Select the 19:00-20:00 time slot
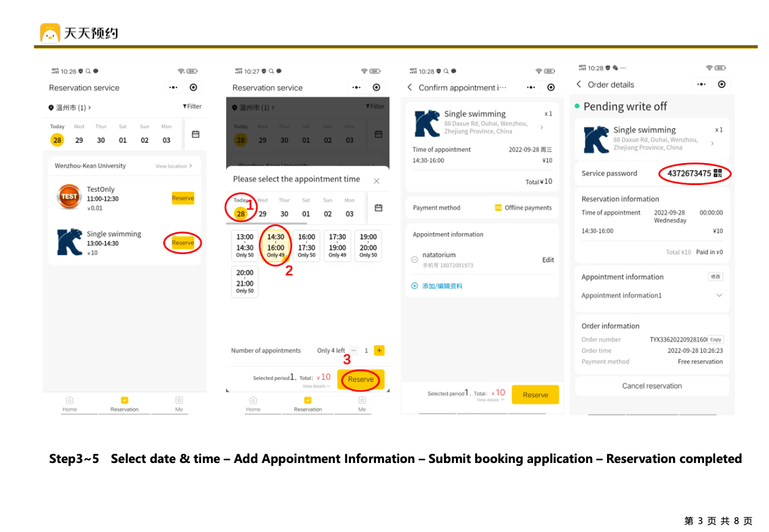 point(368,246)
